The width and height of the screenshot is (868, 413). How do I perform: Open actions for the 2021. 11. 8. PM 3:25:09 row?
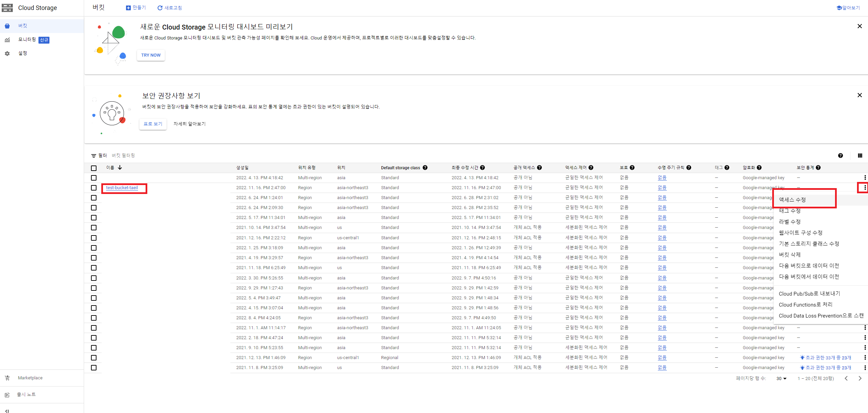coord(865,367)
